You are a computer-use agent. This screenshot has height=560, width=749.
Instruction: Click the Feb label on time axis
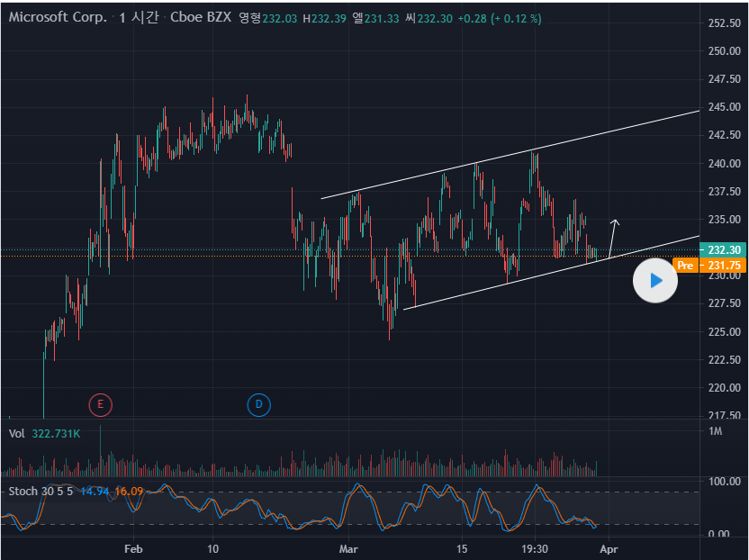pos(133,548)
